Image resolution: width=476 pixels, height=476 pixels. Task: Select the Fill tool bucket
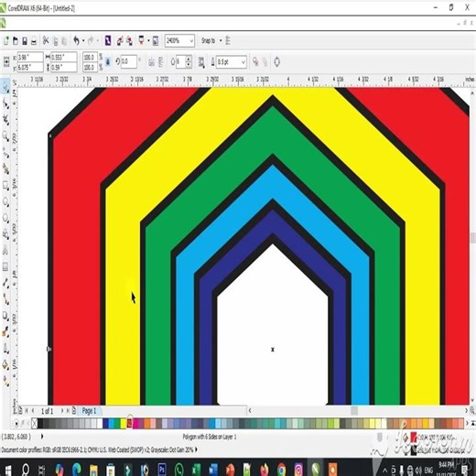(5, 364)
